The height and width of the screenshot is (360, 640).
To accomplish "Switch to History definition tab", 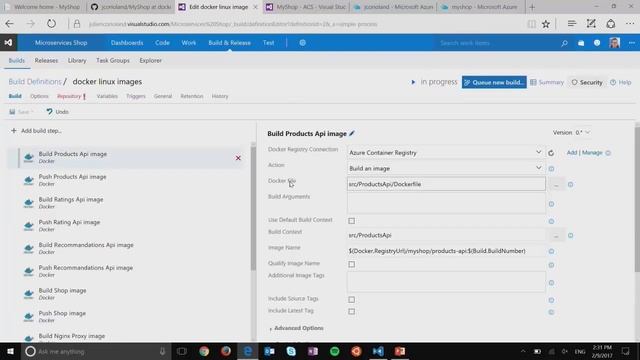I will pyautogui.click(x=220, y=96).
